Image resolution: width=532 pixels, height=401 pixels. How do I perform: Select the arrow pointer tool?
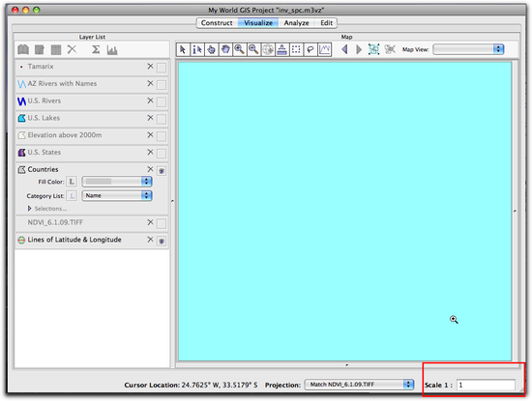[x=183, y=50]
